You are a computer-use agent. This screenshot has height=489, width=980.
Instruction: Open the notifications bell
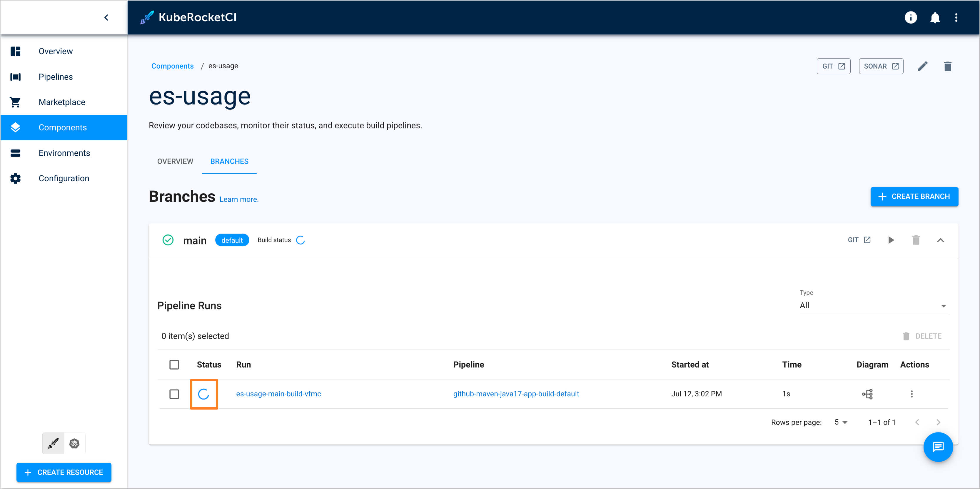coord(935,17)
